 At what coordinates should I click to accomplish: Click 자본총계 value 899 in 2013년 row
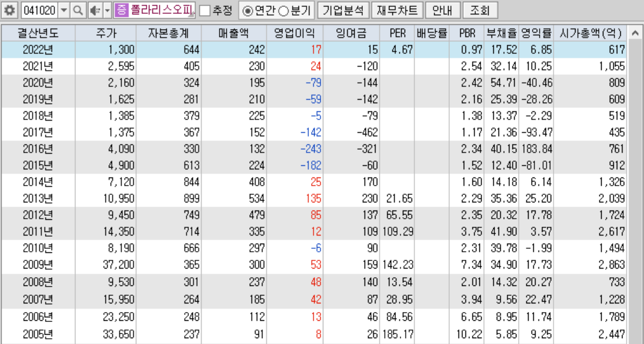[191, 198]
